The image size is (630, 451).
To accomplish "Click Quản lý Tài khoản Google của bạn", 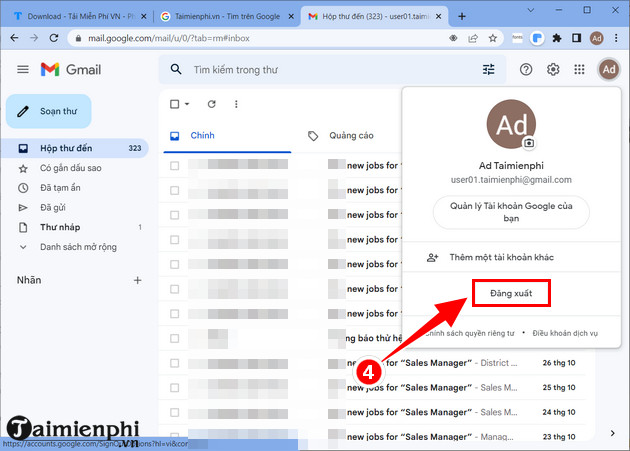I will click(511, 212).
